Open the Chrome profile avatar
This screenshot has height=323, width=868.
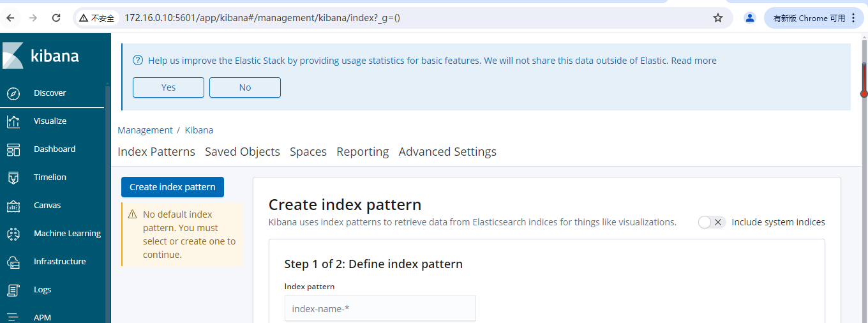coord(750,18)
